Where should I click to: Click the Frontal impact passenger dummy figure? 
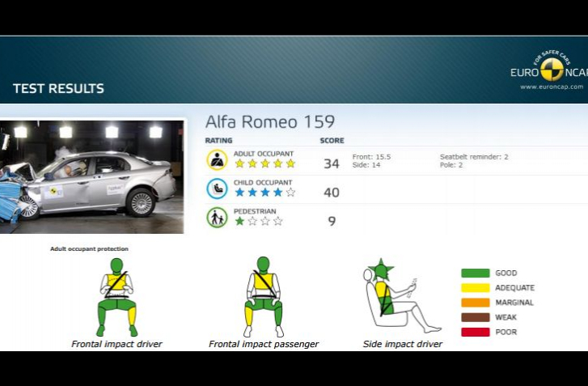[x=263, y=296]
